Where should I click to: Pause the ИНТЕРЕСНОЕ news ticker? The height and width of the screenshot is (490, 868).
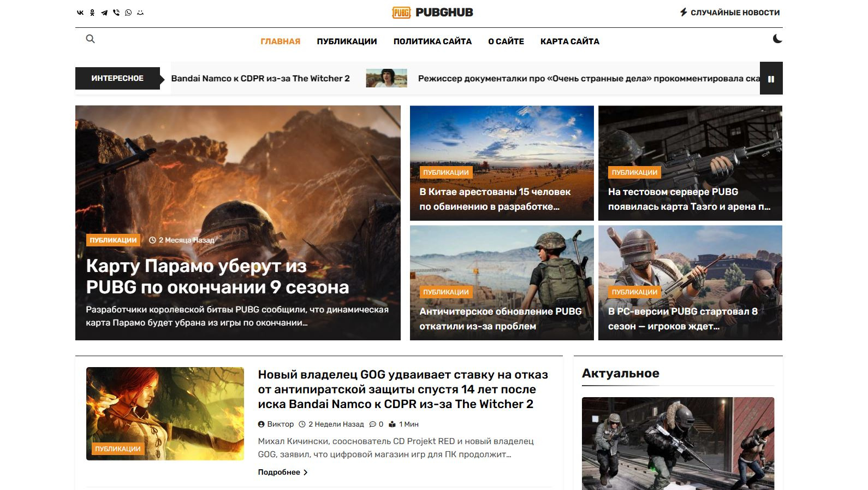(771, 79)
